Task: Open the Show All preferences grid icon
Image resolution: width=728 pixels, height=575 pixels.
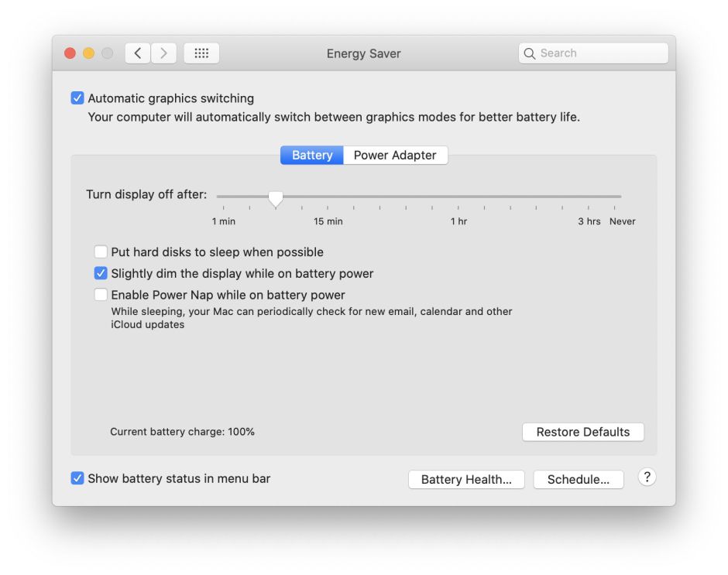Action: point(201,53)
